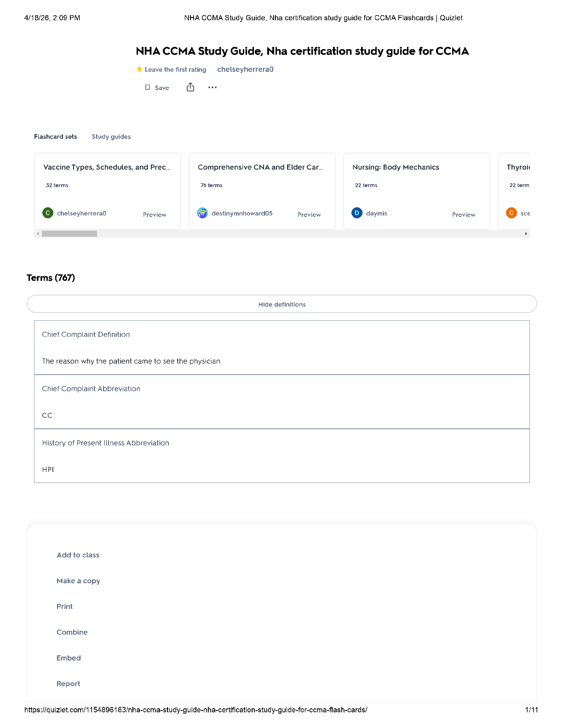Click chelseyherrera0 username on Vaccine card
563x728 pixels.
tap(81, 213)
